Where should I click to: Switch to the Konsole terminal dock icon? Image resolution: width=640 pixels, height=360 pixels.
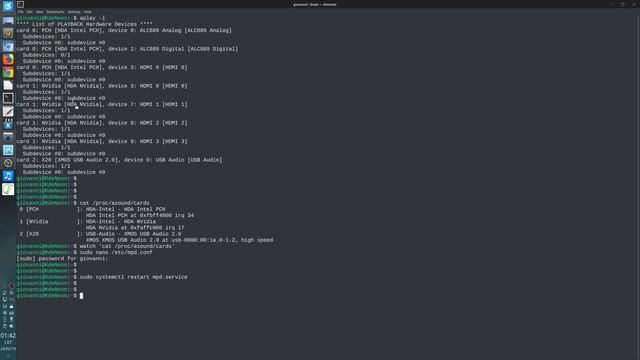click(x=8, y=98)
